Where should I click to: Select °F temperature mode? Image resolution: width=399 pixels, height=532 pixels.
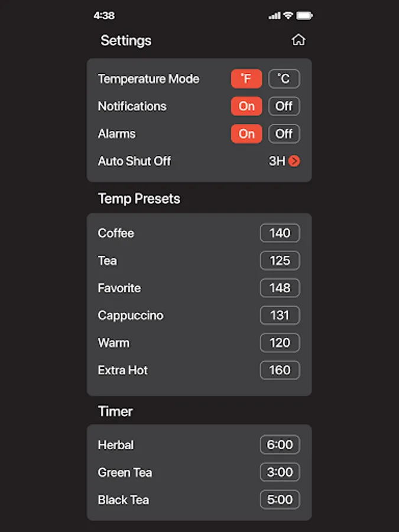tap(246, 79)
